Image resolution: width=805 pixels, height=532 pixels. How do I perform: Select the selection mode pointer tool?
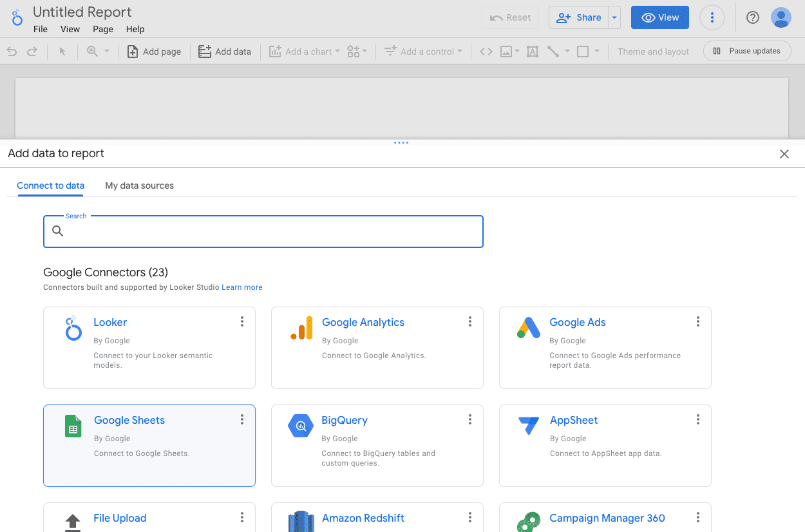point(62,52)
